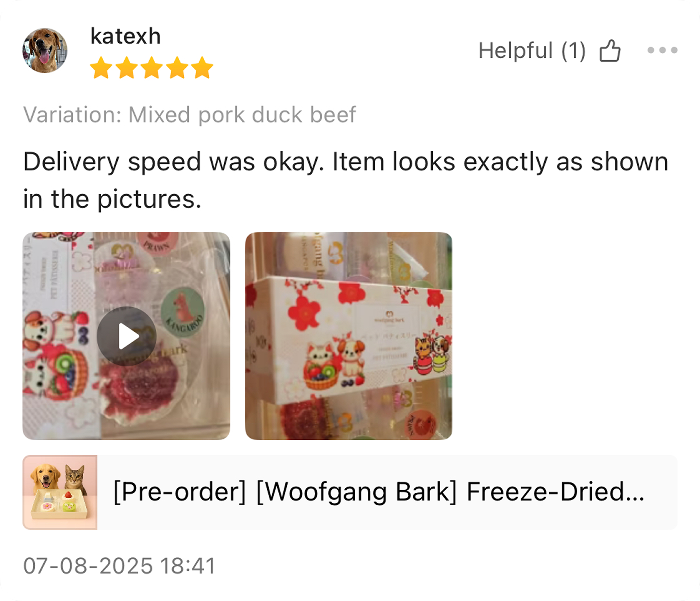Click the Variation: Mixed pork duck beef text
The height and width of the screenshot is (601, 700).
(190, 115)
